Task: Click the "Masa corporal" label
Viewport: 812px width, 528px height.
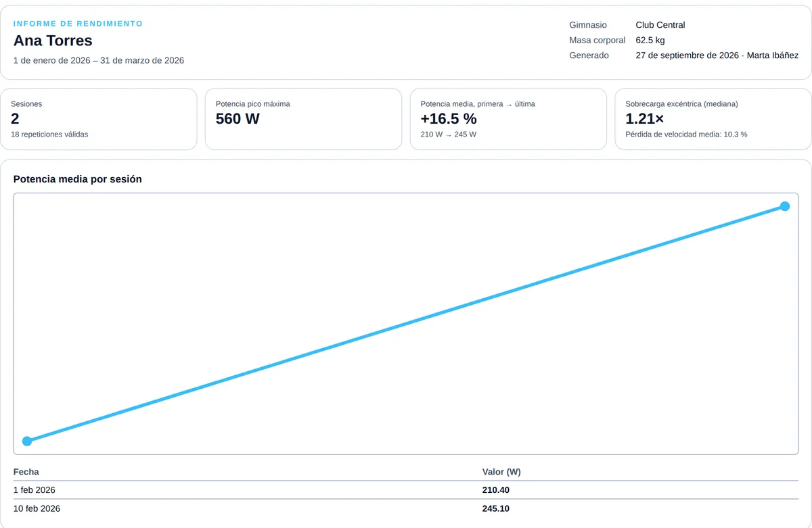Action: (x=597, y=40)
